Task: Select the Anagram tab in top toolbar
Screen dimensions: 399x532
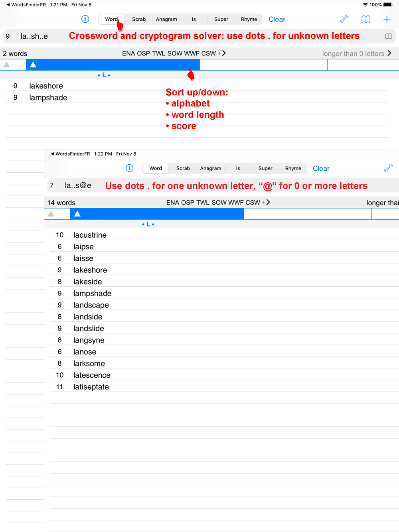Action: (166, 19)
